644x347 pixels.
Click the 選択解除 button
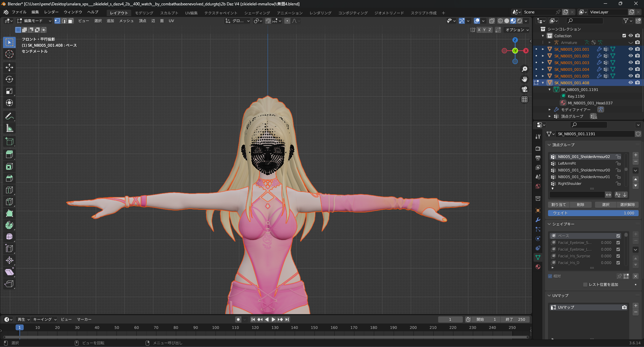coord(627,205)
